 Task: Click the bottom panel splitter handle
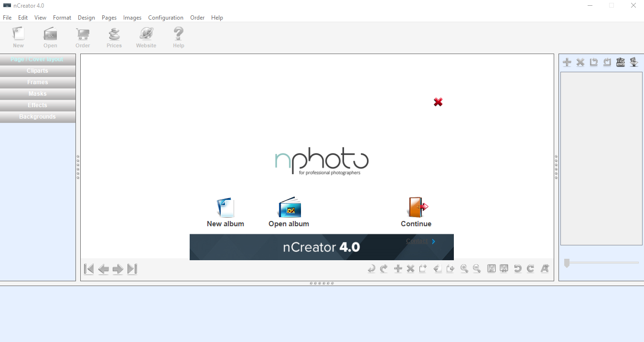[x=322, y=283]
